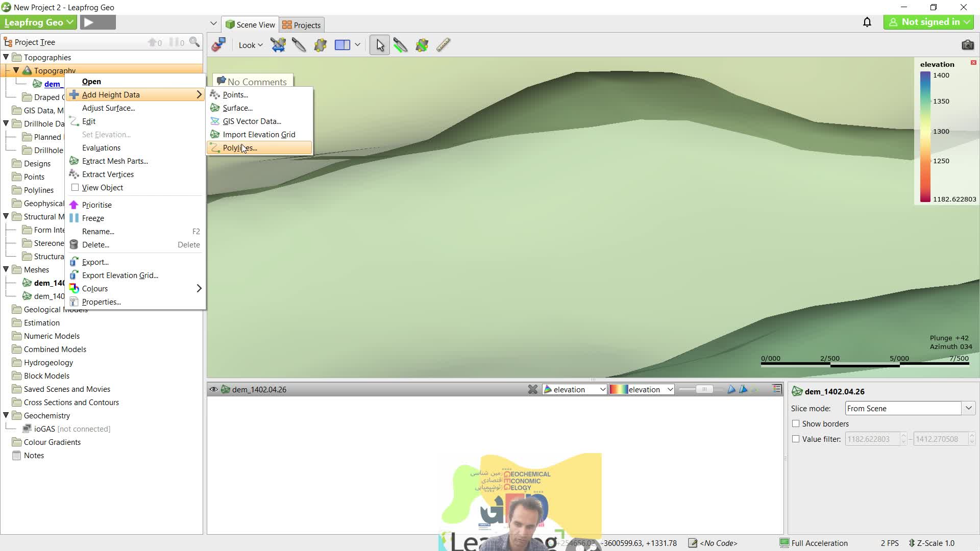
Task: Open the Look dropdown menu
Action: (x=250, y=45)
